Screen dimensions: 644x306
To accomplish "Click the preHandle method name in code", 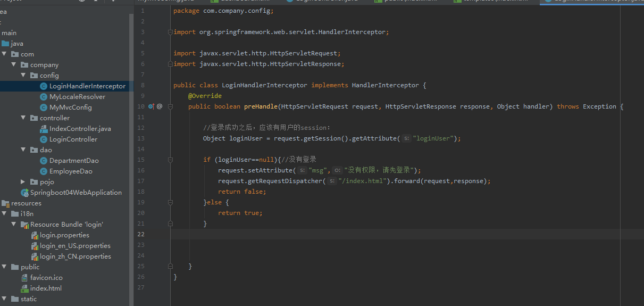I will [261, 106].
